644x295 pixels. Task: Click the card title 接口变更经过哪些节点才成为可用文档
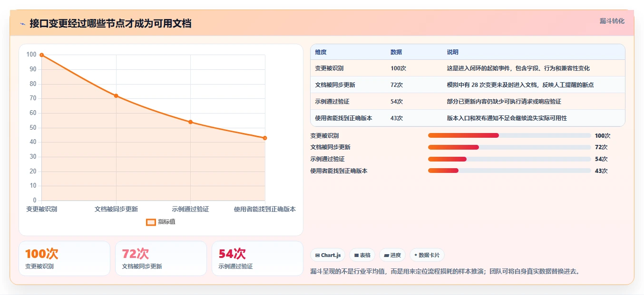coord(110,24)
